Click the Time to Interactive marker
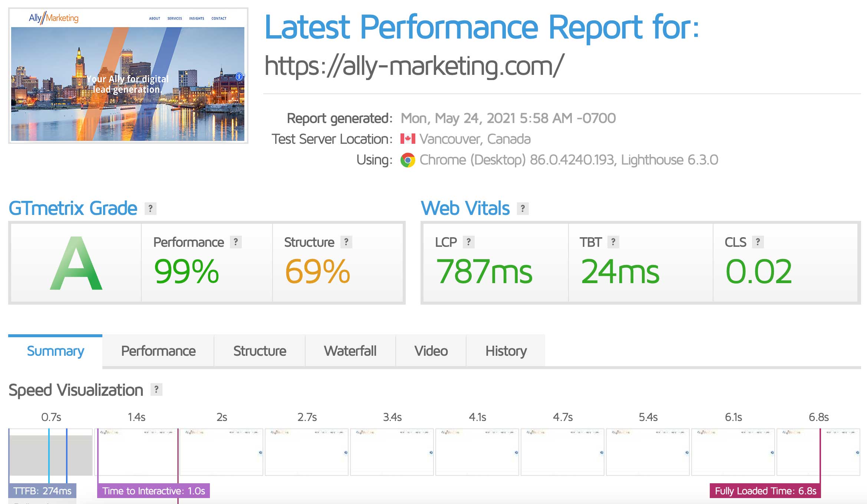 point(154,491)
